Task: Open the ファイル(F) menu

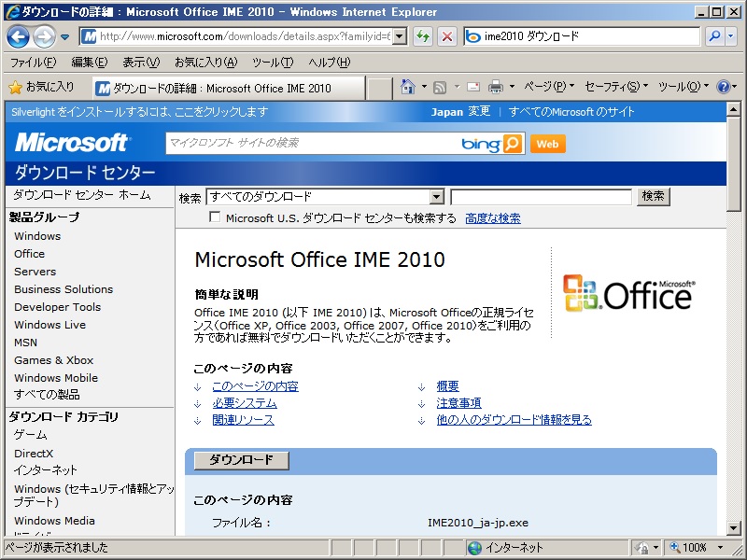Action: click(33, 63)
